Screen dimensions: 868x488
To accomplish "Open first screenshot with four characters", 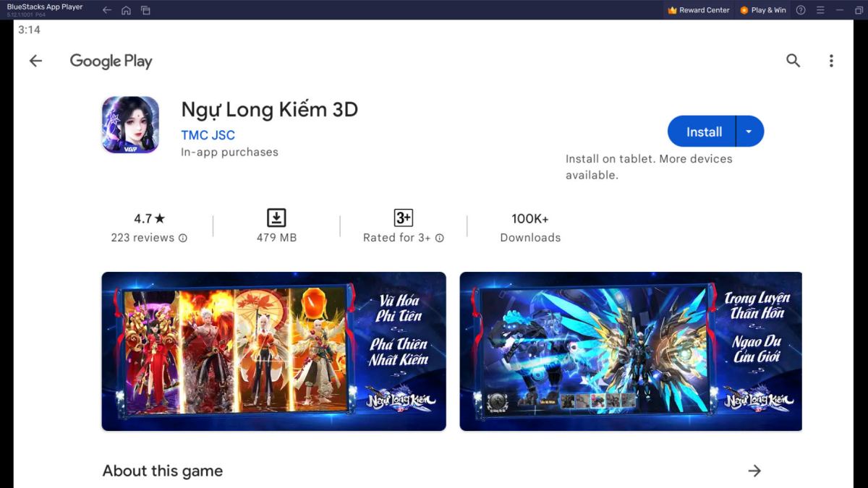I will 273,351.
